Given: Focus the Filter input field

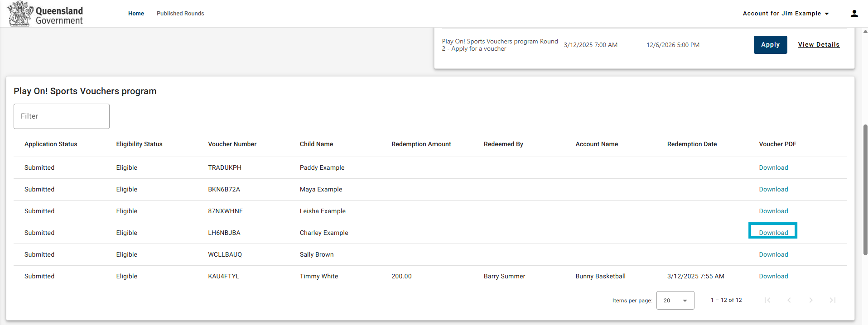Looking at the screenshot, I should 62,116.
